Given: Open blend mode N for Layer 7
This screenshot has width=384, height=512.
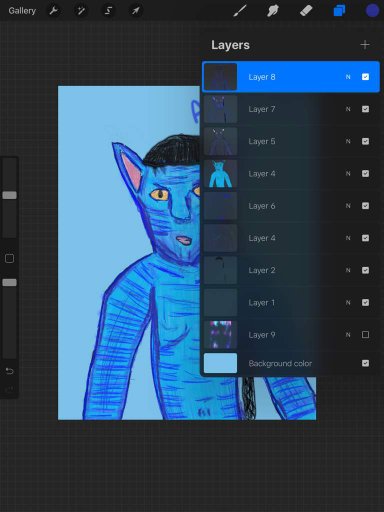Looking at the screenshot, I should [348, 109].
